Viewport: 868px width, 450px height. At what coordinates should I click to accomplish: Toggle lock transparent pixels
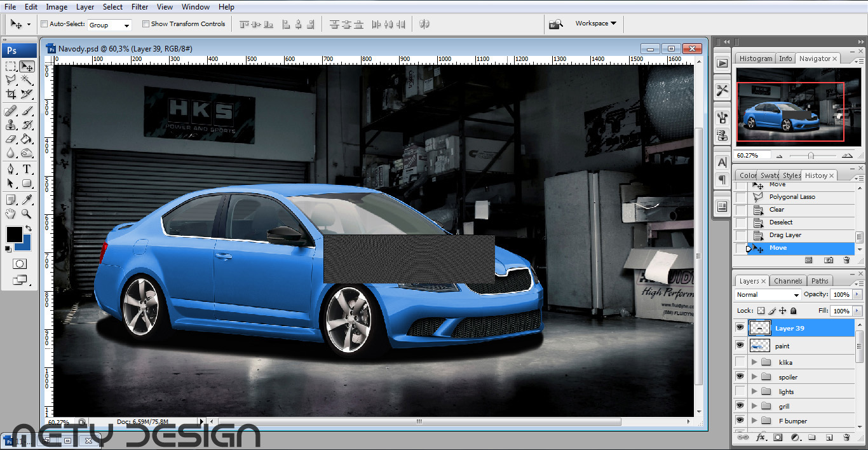click(761, 311)
